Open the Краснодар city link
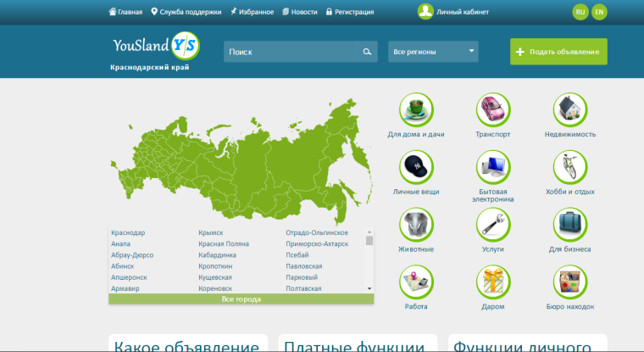Viewport: 644px width, 352px height. point(128,232)
